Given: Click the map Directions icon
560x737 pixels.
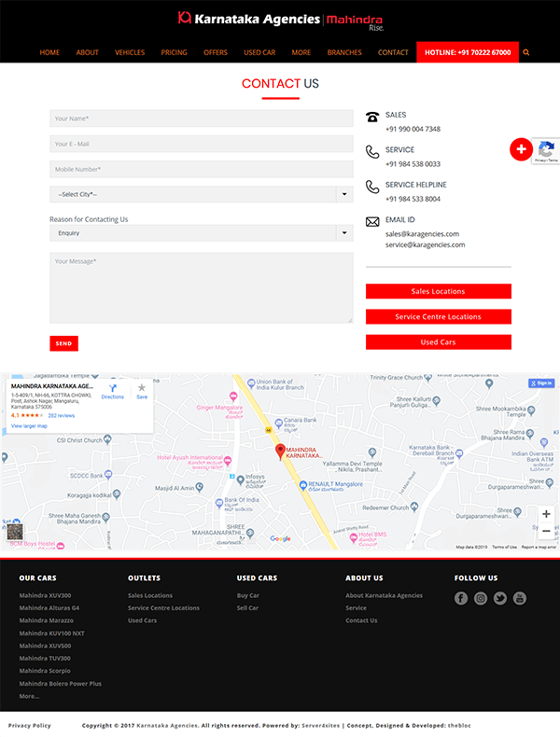Looking at the screenshot, I should tap(113, 388).
